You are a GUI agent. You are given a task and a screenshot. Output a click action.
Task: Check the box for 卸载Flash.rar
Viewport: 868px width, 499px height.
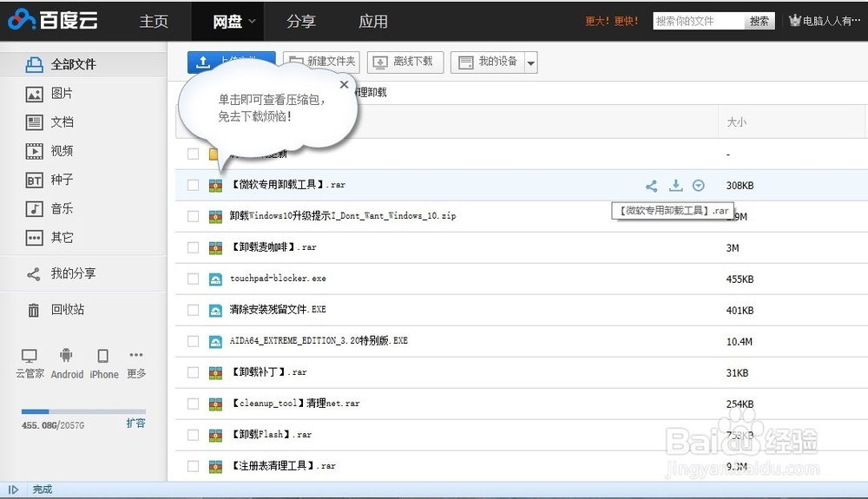point(193,436)
